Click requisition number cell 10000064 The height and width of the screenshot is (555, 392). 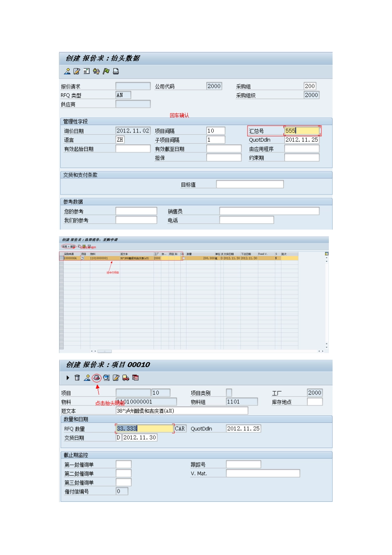(71, 258)
